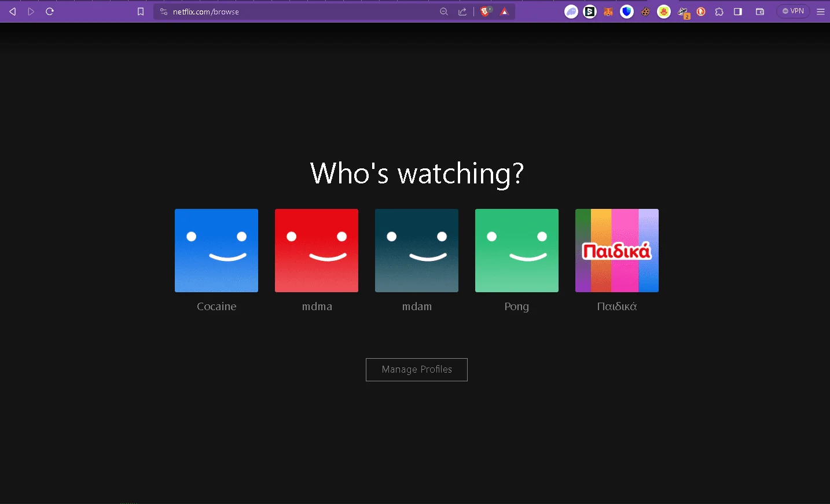The height and width of the screenshot is (504, 830).
Task: Open the blue shield extension
Action: click(x=627, y=12)
